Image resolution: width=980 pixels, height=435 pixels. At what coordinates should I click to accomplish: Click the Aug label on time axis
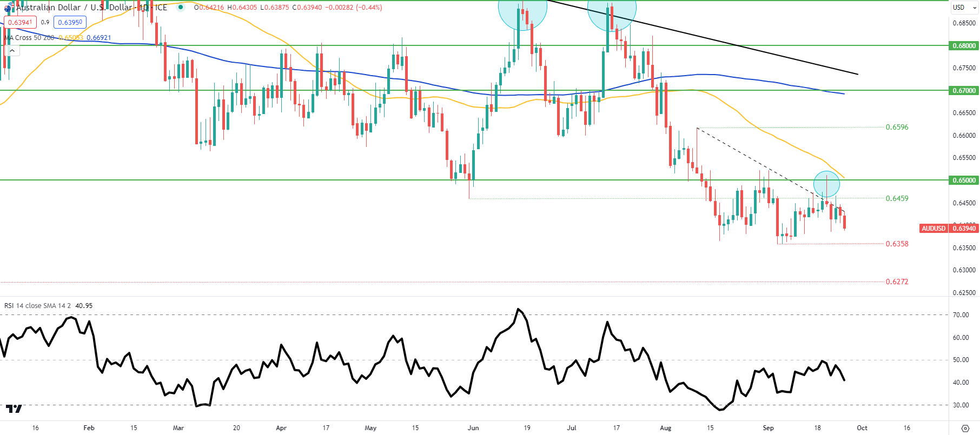666,428
